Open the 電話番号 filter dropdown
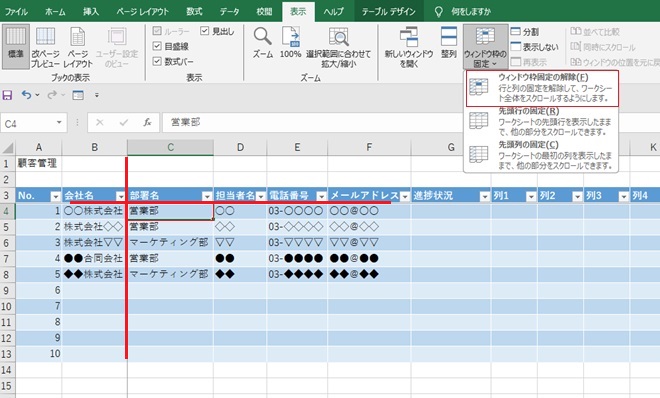 tap(321, 196)
